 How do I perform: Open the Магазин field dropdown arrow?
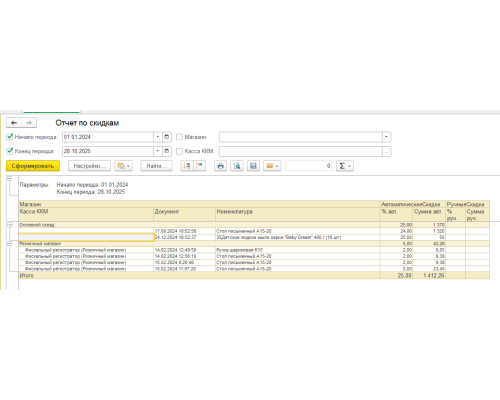point(386,137)
